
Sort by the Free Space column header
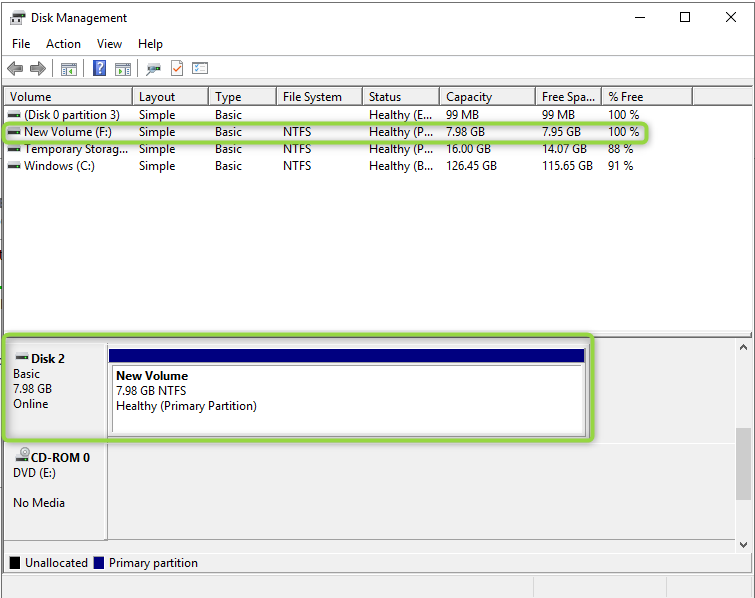click(x=569, y=96)
